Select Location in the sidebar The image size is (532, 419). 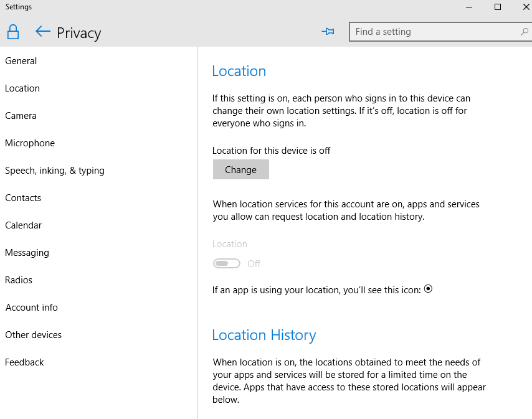pyautogui.click(x=22, y=88)
